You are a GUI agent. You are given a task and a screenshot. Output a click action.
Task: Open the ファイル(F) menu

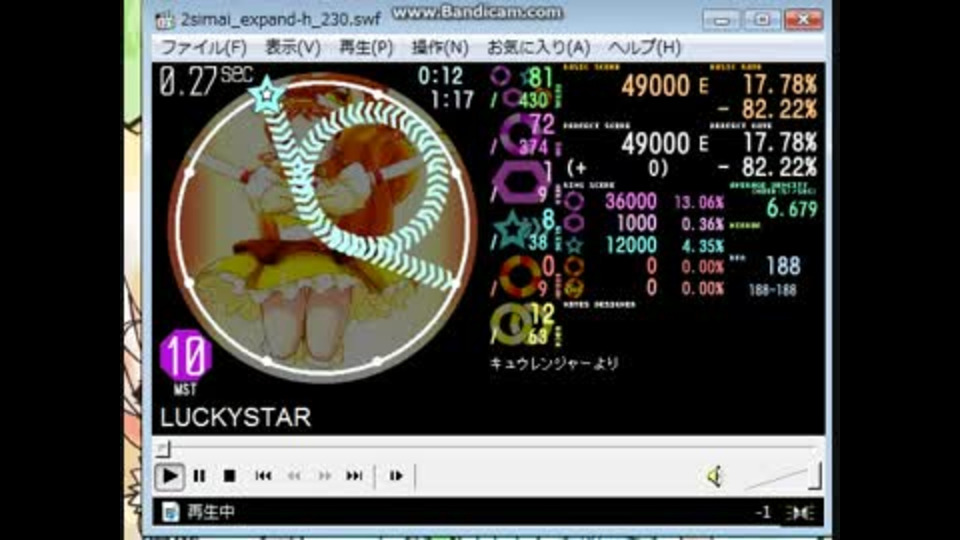(x=204, y=47)
